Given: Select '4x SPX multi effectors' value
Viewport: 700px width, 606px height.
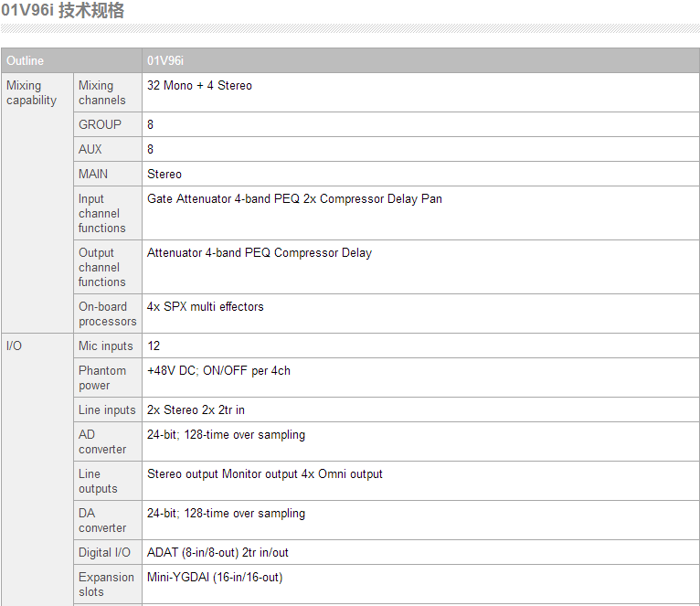Looking at the screenshot, I should pyautogui.click(x=206, y=307).
